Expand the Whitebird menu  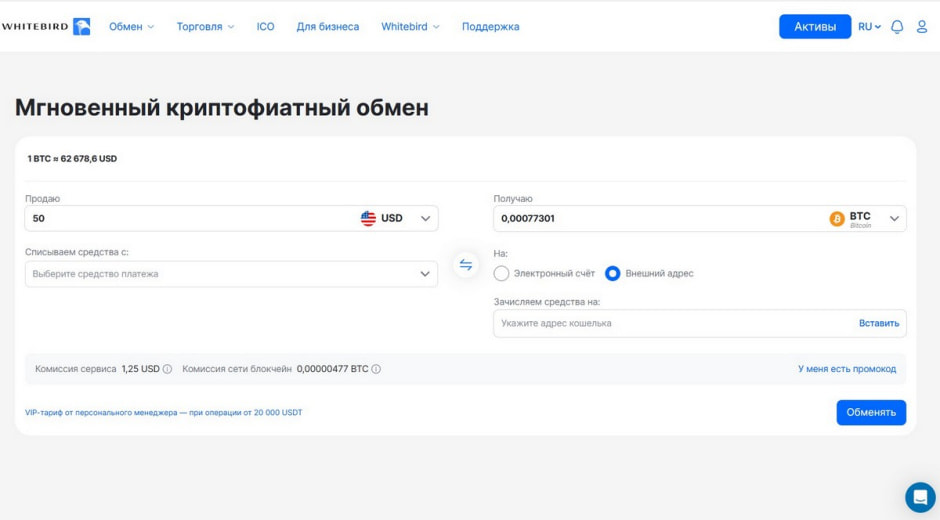coord(410,26)
